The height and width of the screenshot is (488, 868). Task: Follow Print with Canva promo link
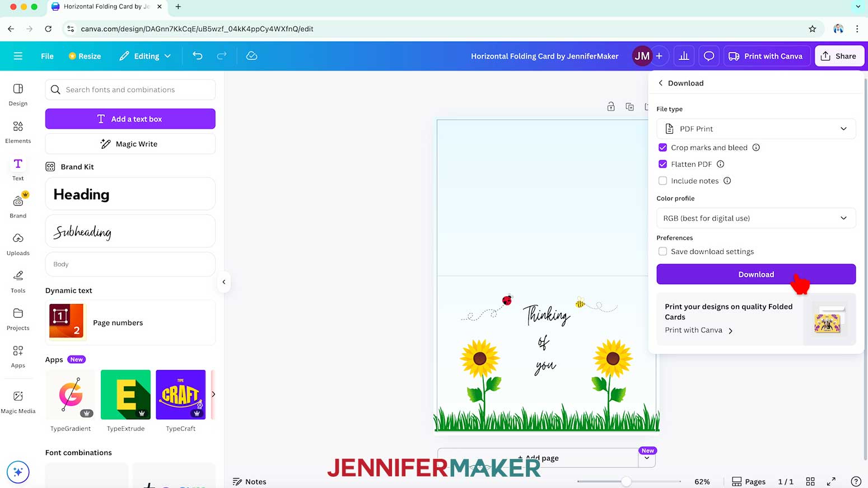[698, 330]
